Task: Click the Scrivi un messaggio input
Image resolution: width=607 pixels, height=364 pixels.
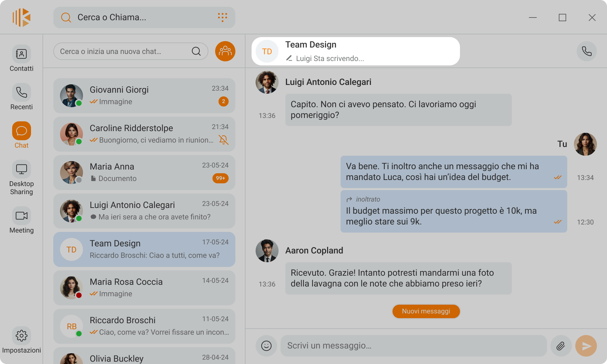Action: 414,346
